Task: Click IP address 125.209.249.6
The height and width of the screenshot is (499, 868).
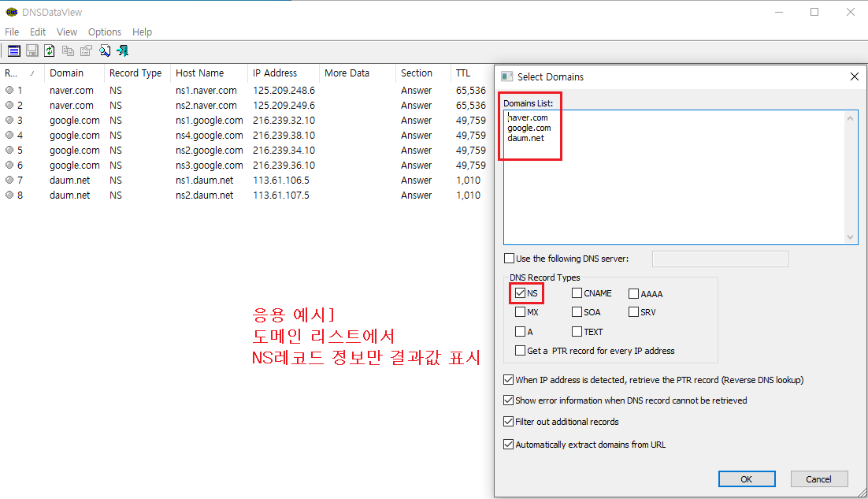Action: [x=284, y=105]
